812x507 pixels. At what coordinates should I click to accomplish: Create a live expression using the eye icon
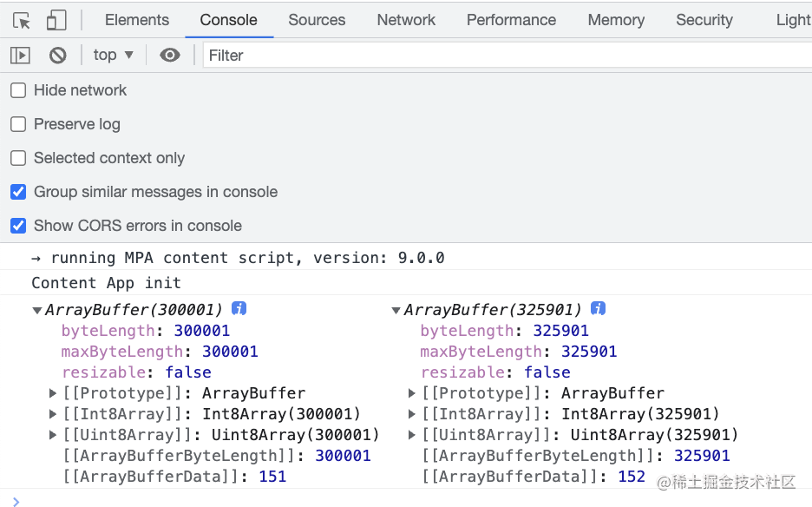(x=170, y=56)
